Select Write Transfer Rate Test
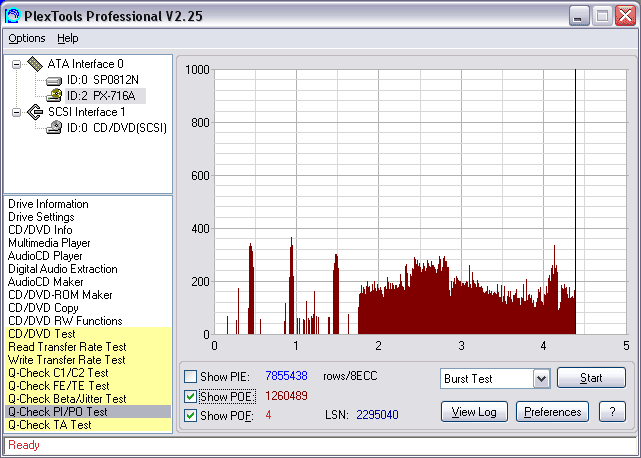This screenshot has width=641, height=458. [88, 360]
